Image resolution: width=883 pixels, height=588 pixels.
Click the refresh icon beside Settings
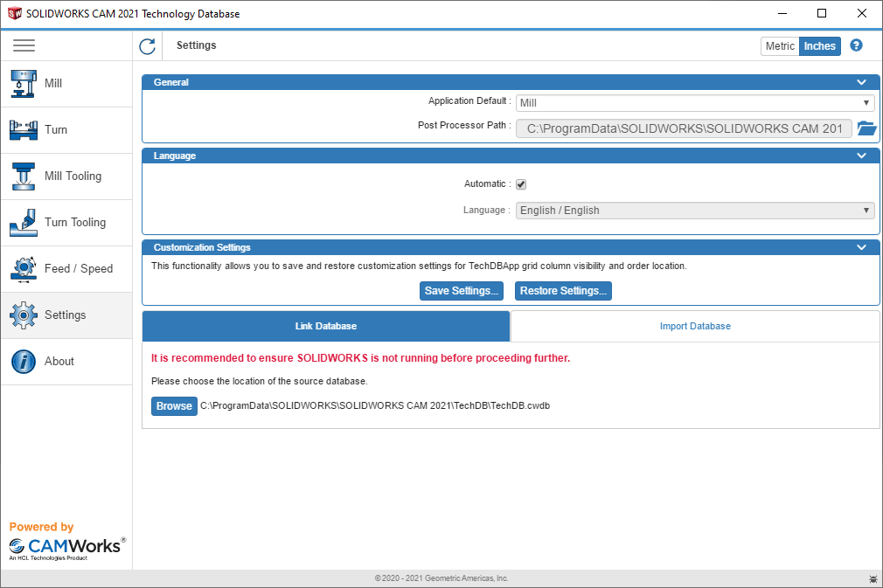[x=148, y=46]
